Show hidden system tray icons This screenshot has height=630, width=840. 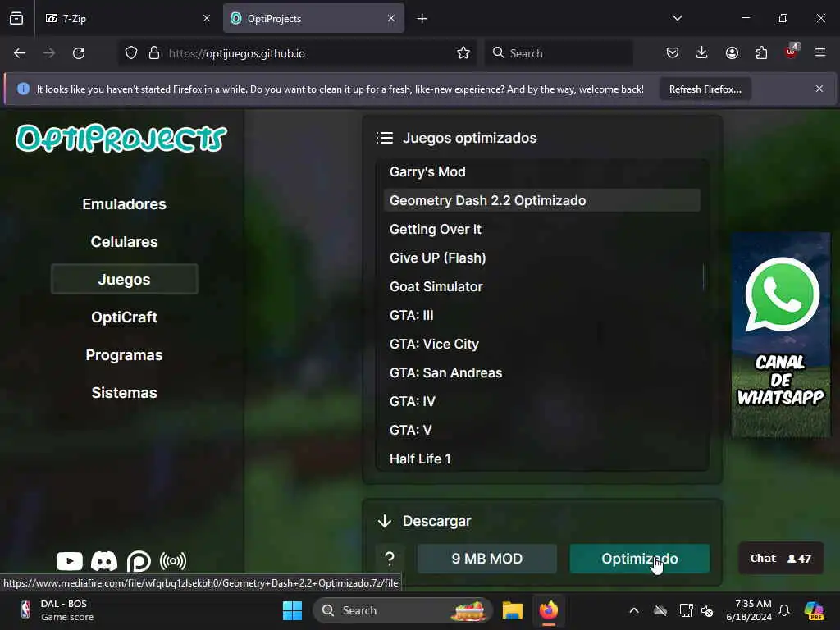(634, 610)
